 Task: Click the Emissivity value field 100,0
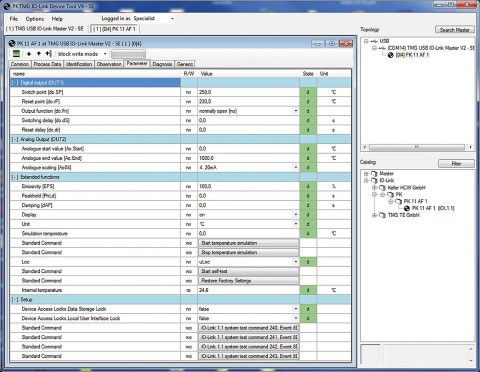point(249,186)
